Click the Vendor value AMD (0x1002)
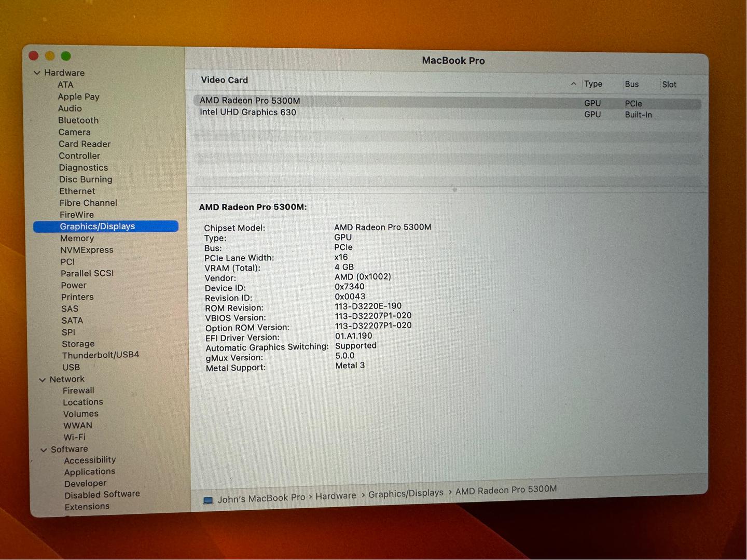Image resolution: width=747 pixels, height=560 pixels. tap(363, 277)
